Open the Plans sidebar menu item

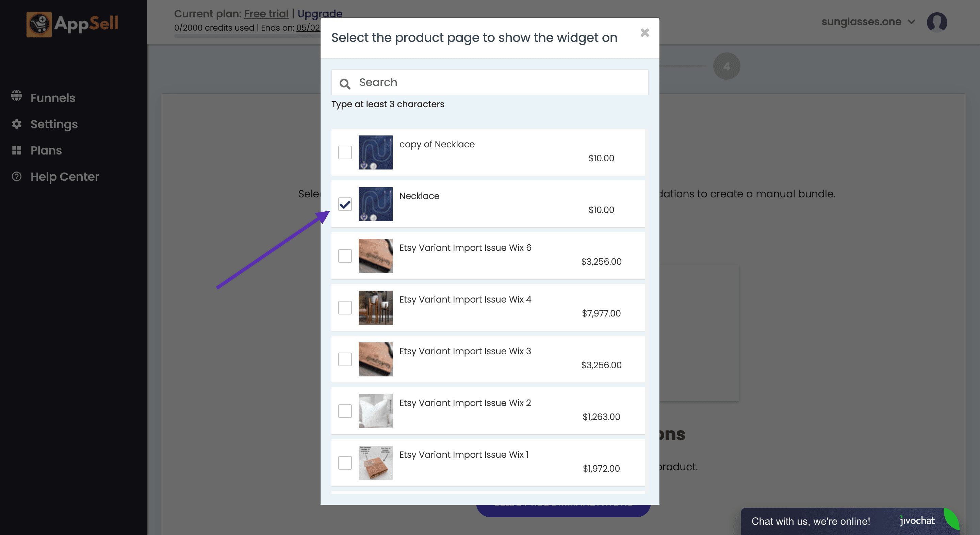[x=46, y=150]
